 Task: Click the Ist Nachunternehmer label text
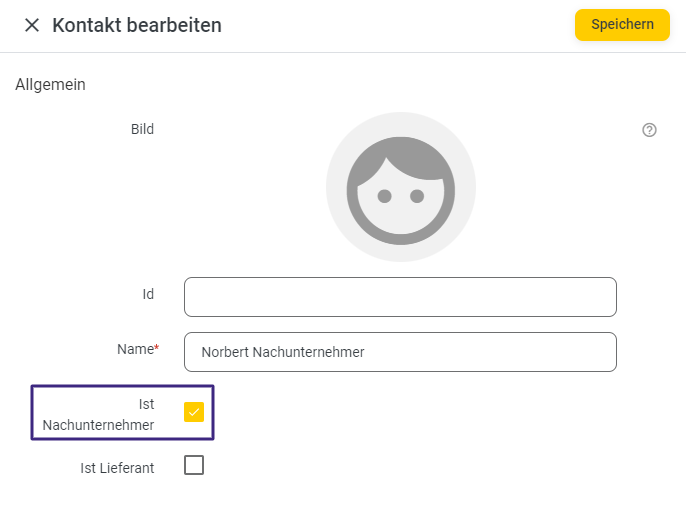(x=98, y=414)
